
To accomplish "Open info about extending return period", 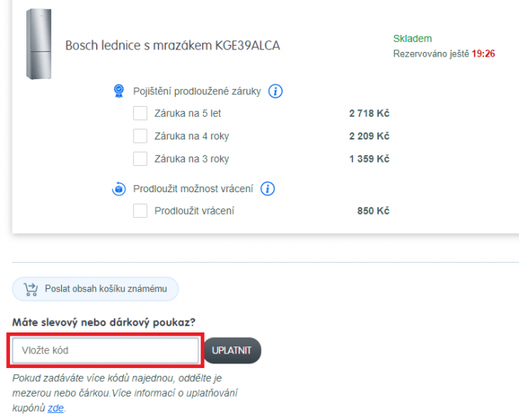I will (x=267, y=189).
